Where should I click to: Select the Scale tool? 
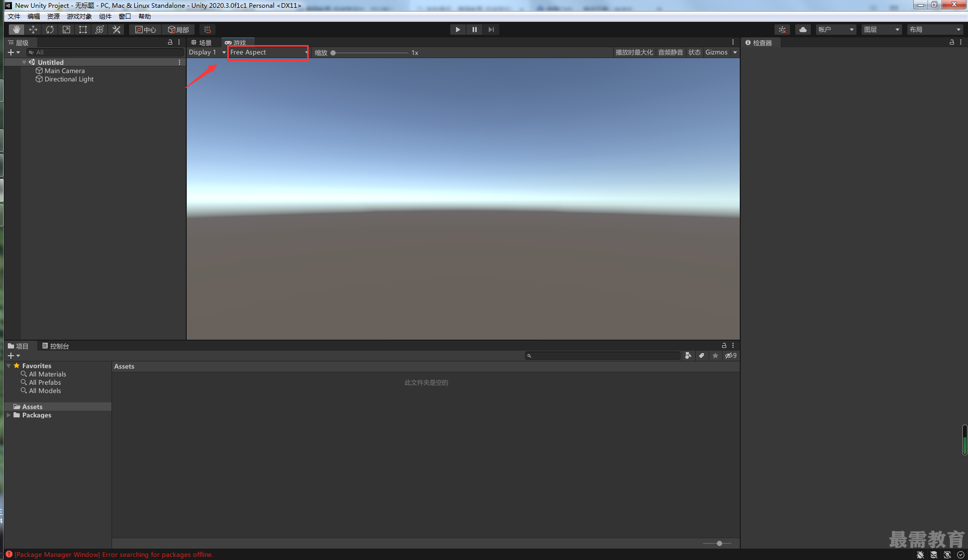[66, 30]
